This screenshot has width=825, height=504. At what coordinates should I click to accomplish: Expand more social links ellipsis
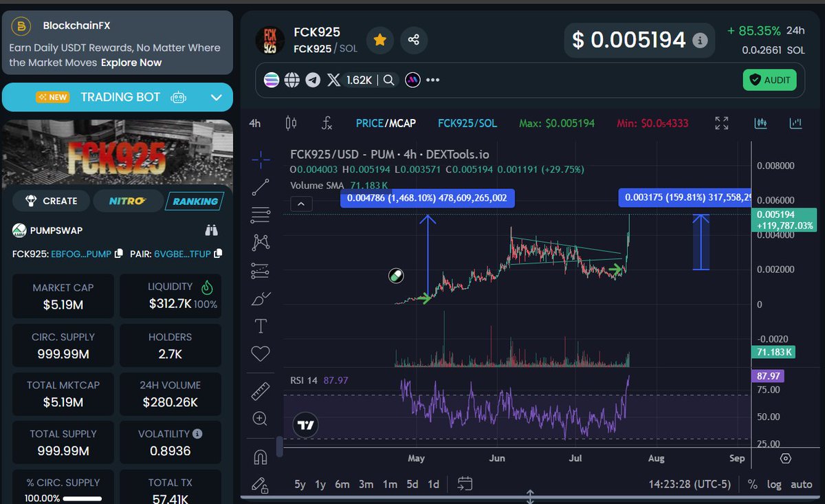pos(432,80)
